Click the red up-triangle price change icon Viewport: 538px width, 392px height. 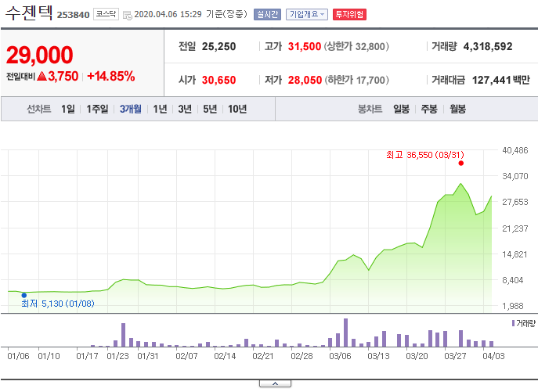42,76
